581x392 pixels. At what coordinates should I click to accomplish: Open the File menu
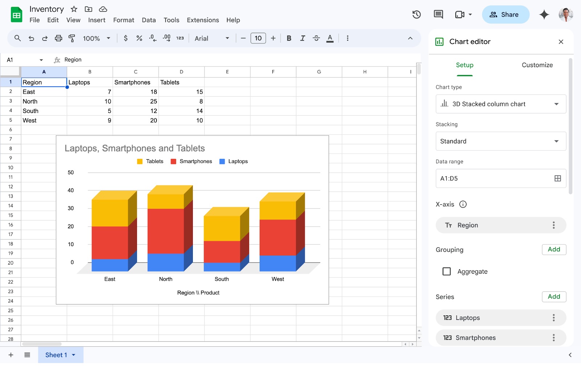[x=34, y=20]
